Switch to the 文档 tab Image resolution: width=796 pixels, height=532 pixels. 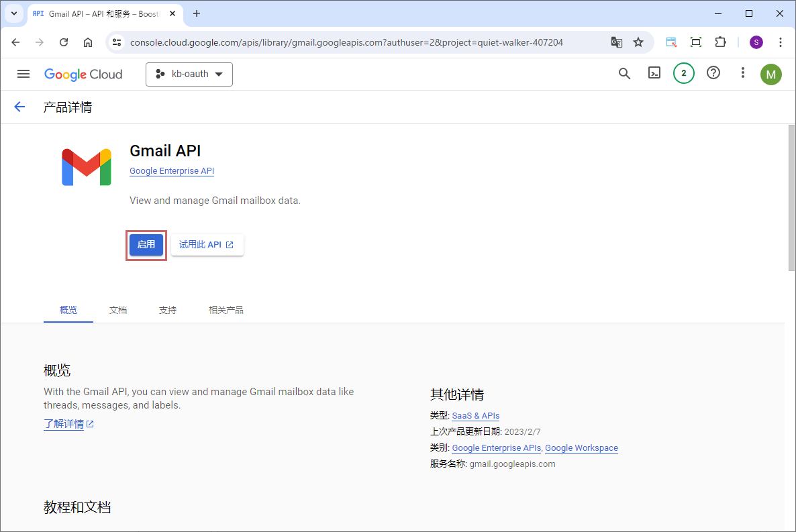point(118,310)
